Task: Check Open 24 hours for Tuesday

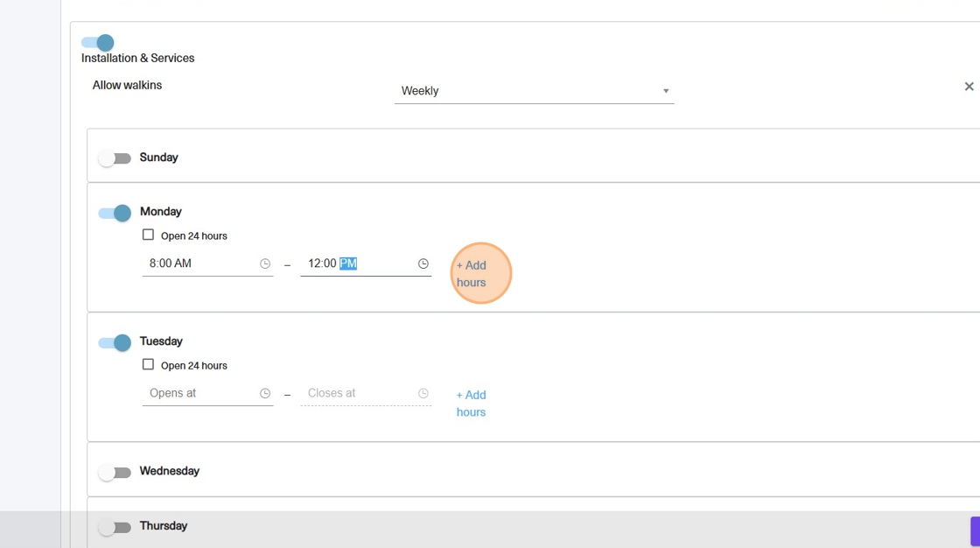Action: [x=148, y=365]
